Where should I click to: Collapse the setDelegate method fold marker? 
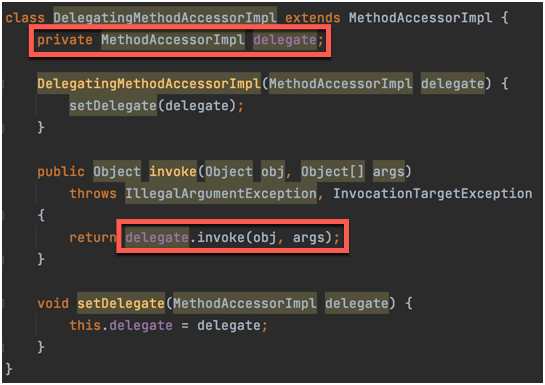pyautogui.click(x=3, y=303)
